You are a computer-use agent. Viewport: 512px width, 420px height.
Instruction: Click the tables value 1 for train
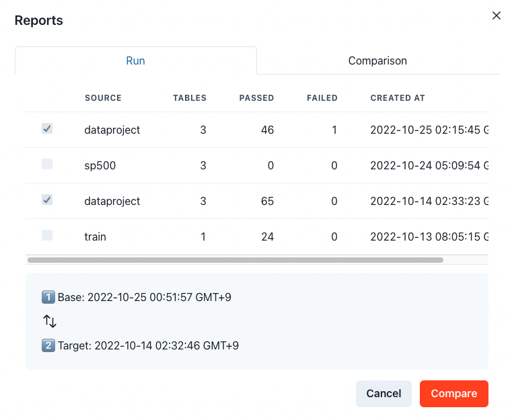pyautogui.click(x=203, y=237)
